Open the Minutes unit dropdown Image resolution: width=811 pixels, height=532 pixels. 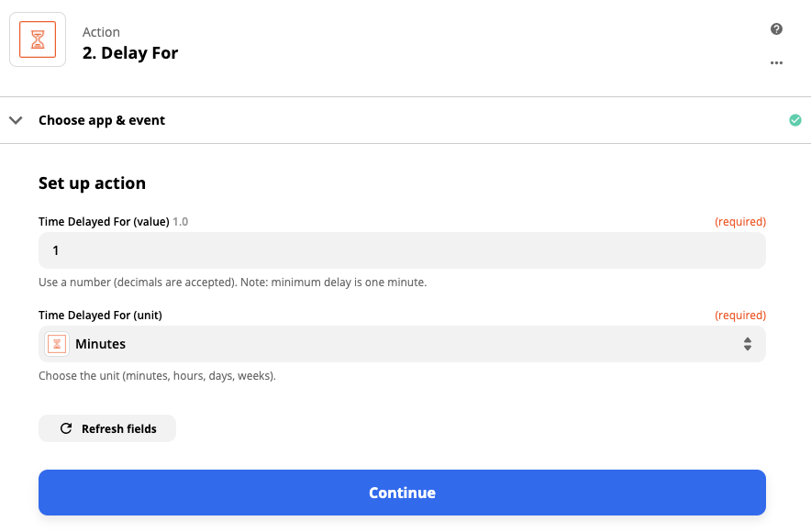click(402, 344)
